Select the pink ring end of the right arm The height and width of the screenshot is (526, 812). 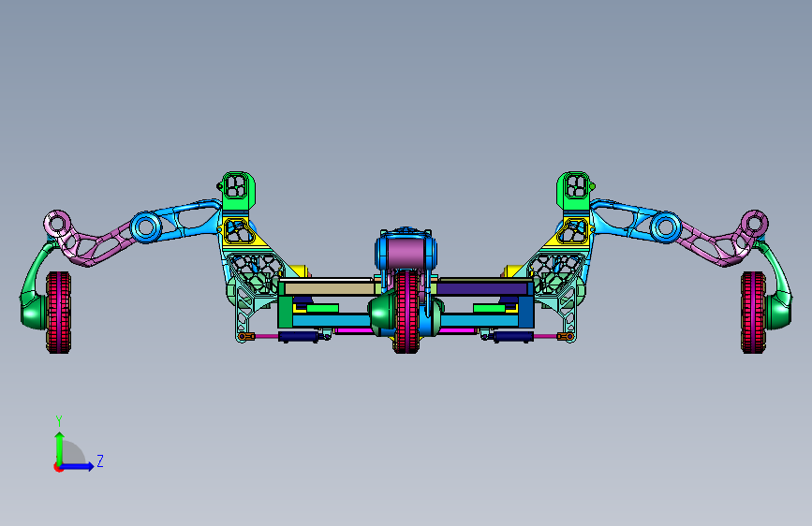pyautogui.click(x=755, y=225)
